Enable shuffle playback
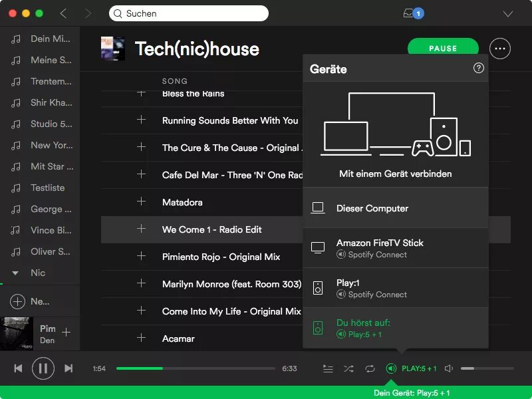Viewport: 532px width, 399px height. pos(348,367)
